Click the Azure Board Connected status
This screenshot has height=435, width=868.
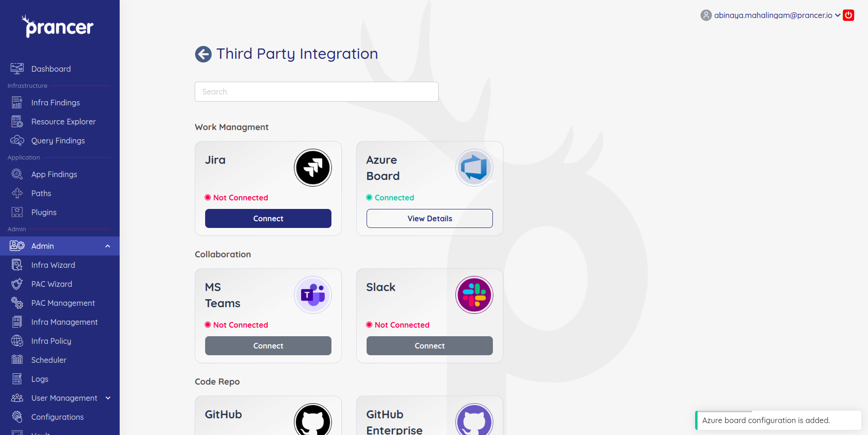[390, 198]
